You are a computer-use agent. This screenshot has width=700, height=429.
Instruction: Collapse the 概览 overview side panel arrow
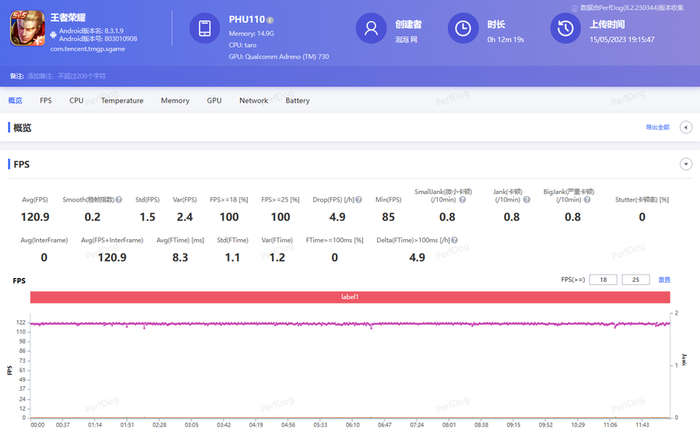click(685, 127)
